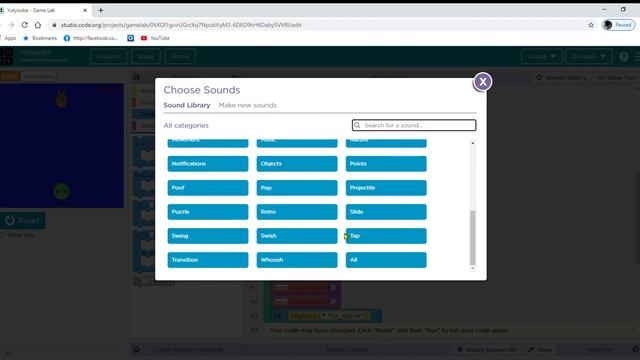Click the All categories breadcrumb

click(x=186, y=125)
